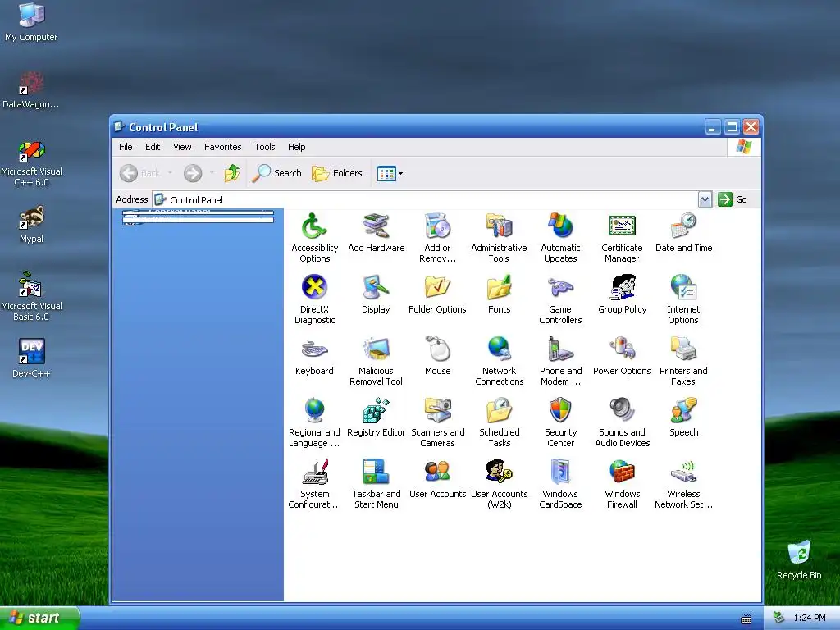
Task: Open the Favorites menu
Action: point(223,147)
